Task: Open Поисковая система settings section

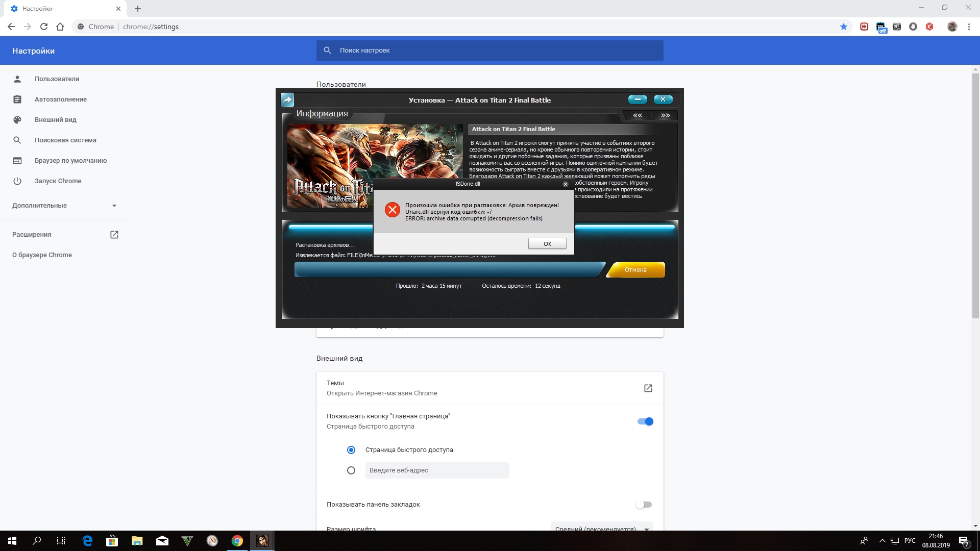Action: pos(65,140)
